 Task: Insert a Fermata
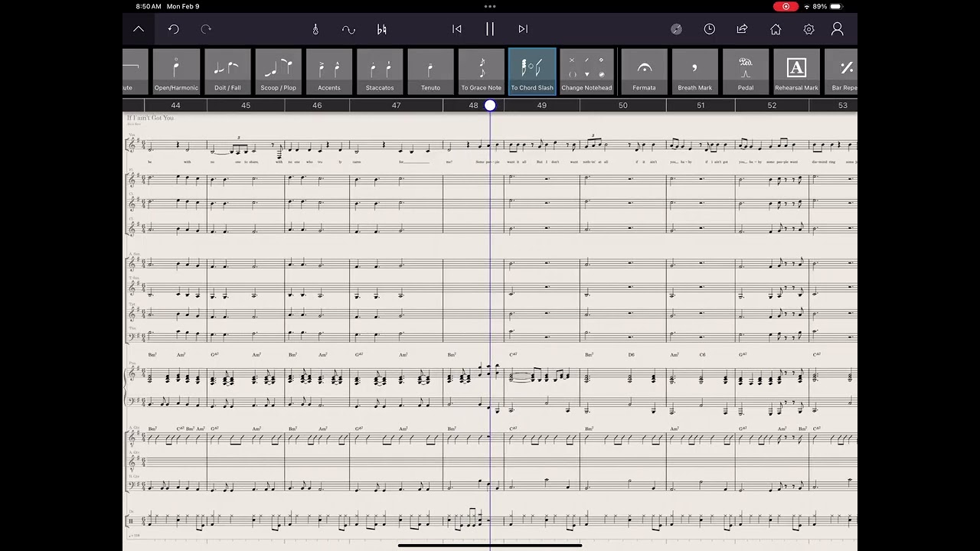point(644,71)
